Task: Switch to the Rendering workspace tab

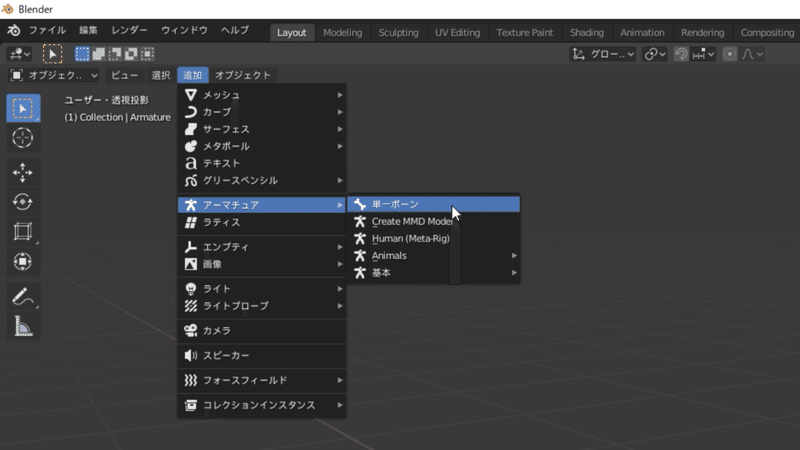Action: click(703, 33)
